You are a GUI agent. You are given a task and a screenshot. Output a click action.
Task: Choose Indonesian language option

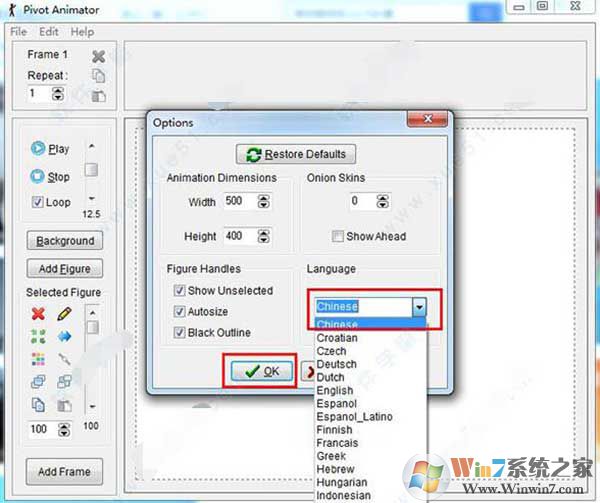370,495
